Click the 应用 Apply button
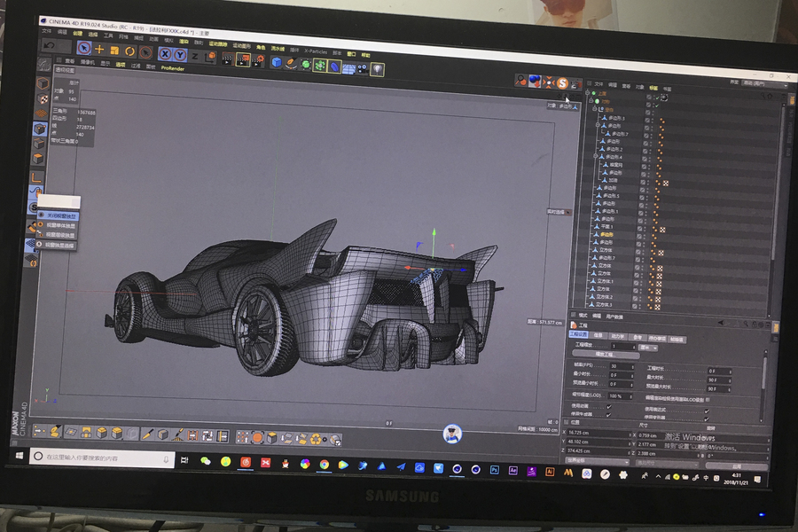Screen dimensions: 798x532 pos(736,466)
